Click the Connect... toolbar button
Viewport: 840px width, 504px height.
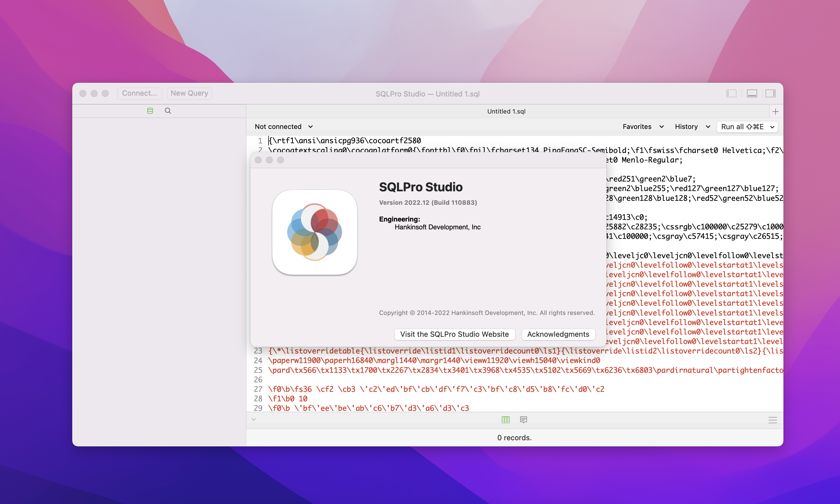click(x=139, y=93)
